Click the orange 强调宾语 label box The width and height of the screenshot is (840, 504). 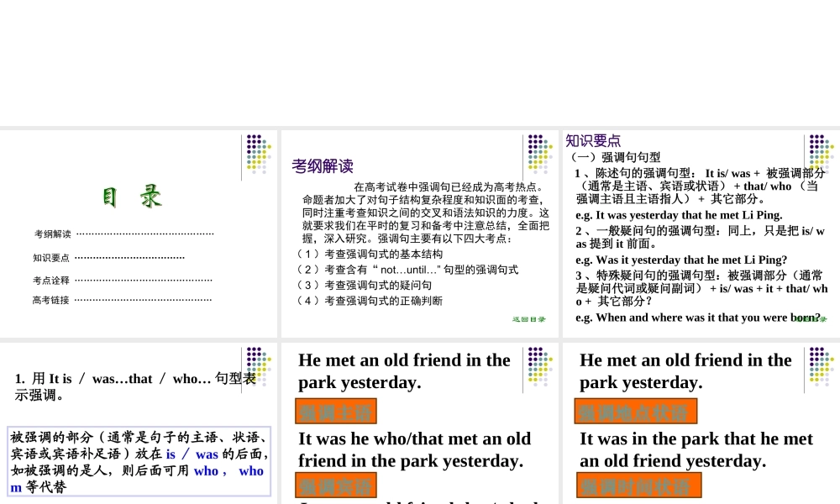point(336,486)
